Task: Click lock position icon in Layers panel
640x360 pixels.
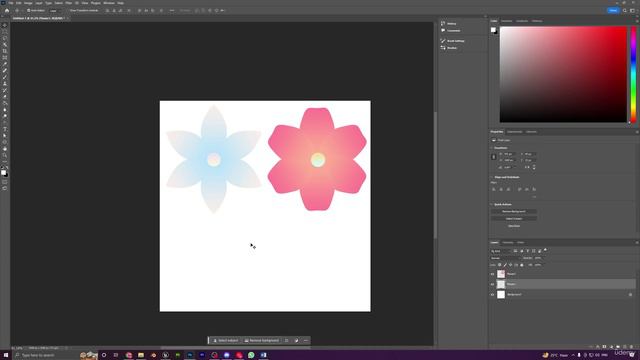Action: pyautogui.click(x=511, y=265)
